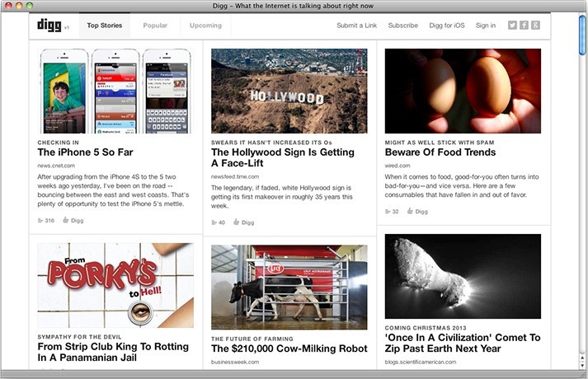Click Sign in

click(486, 26)
